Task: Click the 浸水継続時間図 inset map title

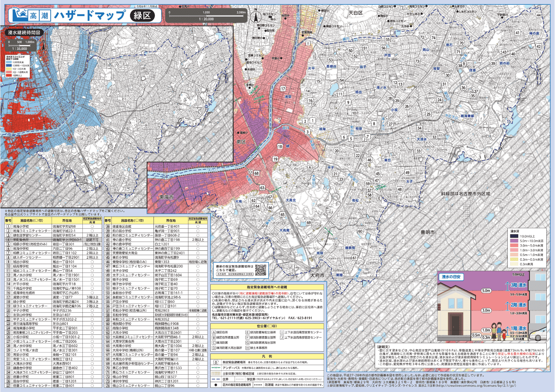Action: pyautogui.click(x=24, y=32)
